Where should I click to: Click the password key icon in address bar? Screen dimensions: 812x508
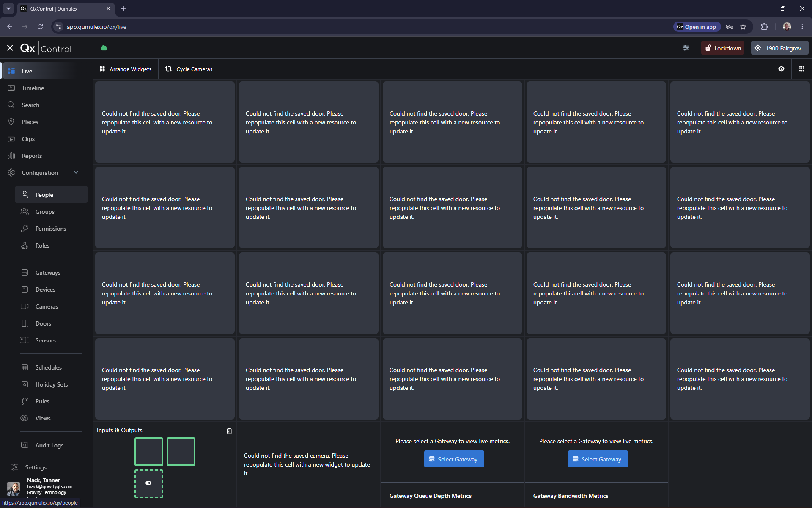coord(730,27)
